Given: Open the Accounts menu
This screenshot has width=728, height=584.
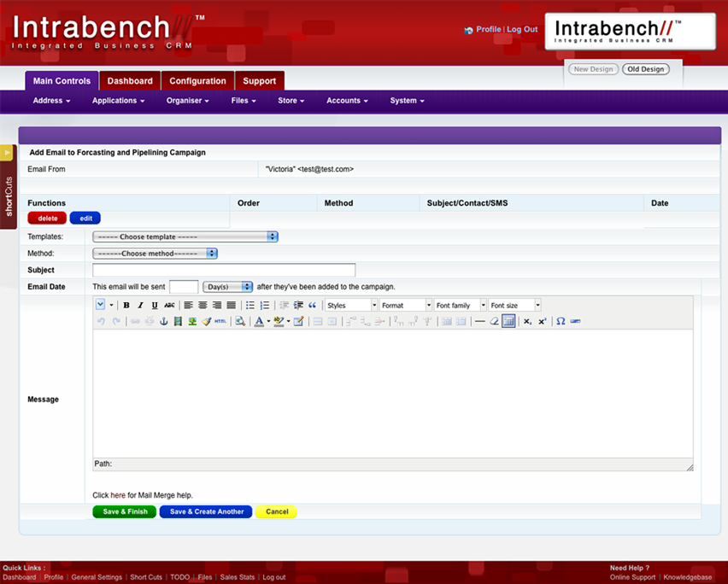Looking at the screenshot, I should tap(347, 101).
